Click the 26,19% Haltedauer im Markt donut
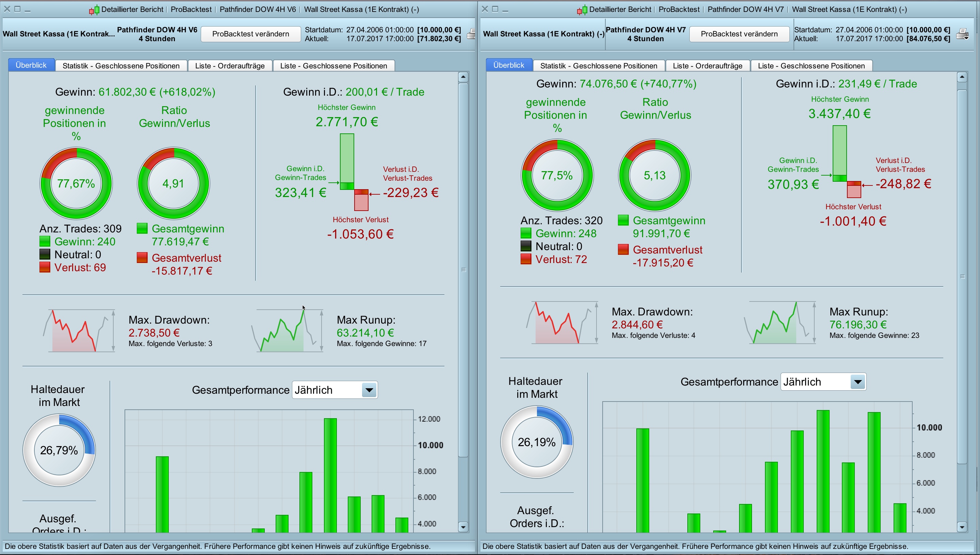This screenshot has height=555, width=980. [537, 442]
